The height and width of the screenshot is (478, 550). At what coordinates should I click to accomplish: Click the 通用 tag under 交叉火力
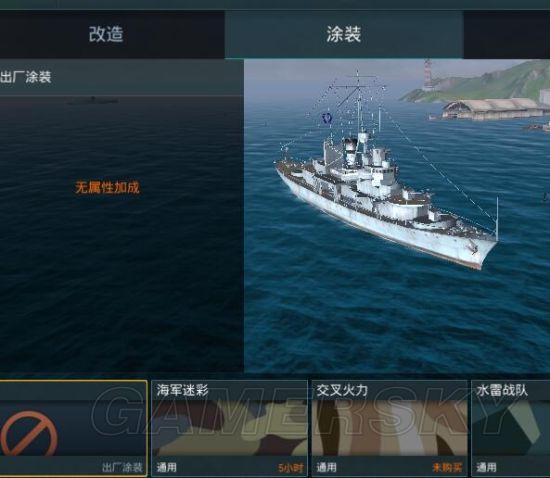[326, 467]
